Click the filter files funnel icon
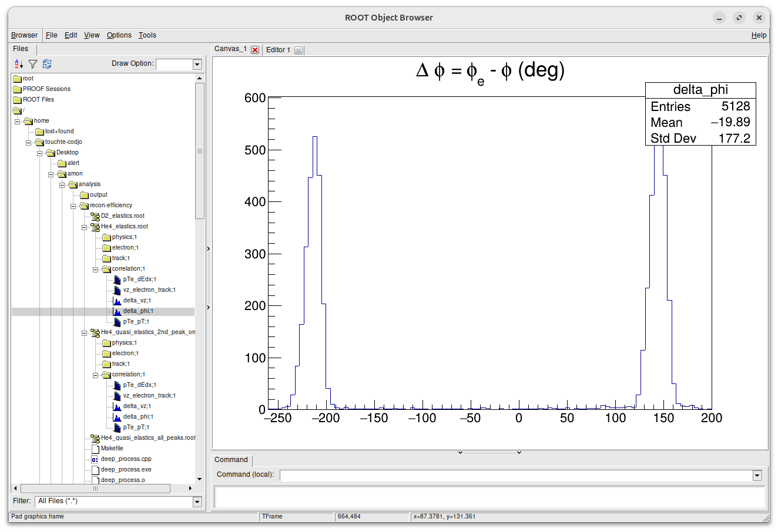The image size is (778, 532). pyautogui.click(x=33, y=64)
